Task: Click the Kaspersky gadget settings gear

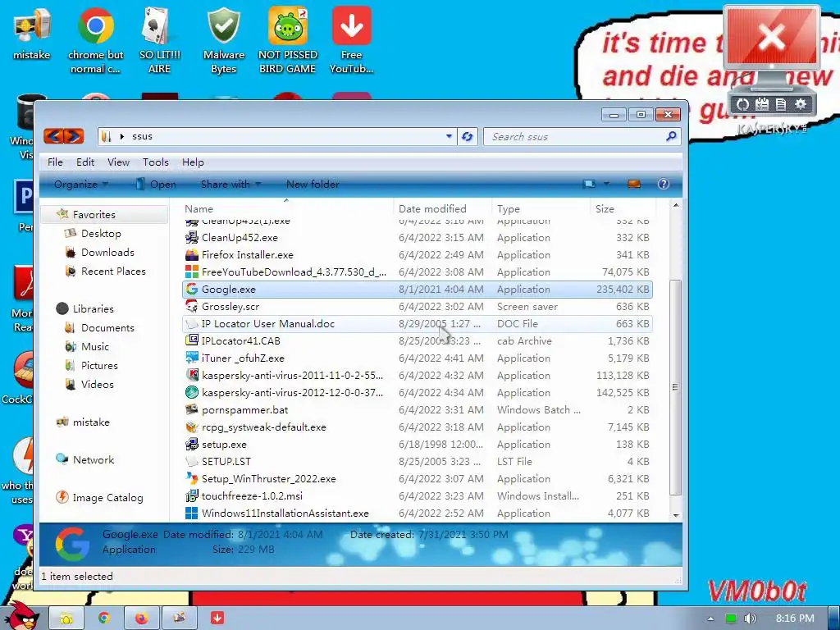Action: pyautogui.click(x=801, y=104)
